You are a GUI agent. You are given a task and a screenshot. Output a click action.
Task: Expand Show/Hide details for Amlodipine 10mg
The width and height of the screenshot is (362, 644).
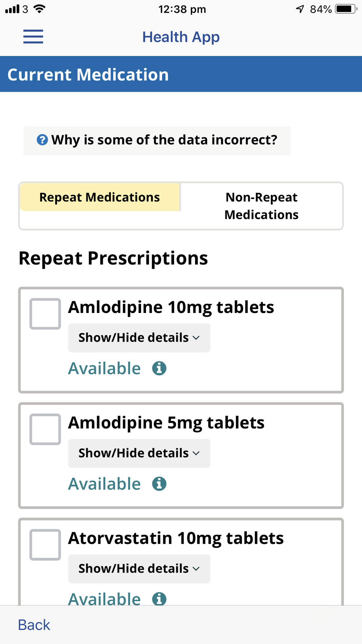[139, 338]
